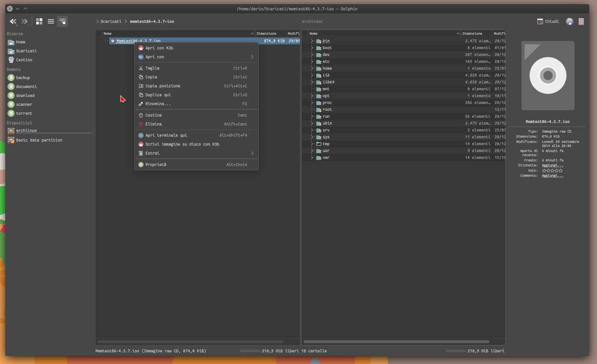597x364 pixels.
Task: Select the sbin folder
Action: (x=327, y=124)
